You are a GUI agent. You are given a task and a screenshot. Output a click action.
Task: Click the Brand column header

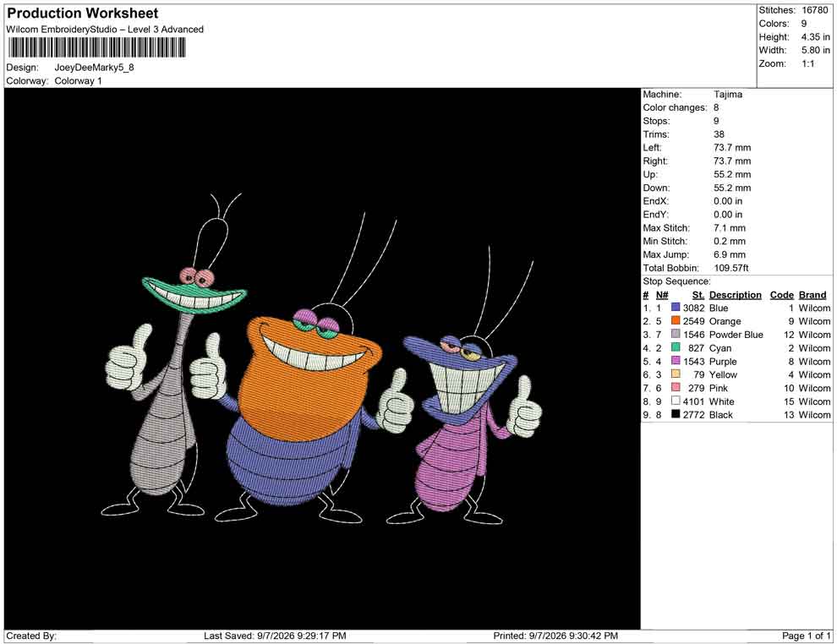click(812, 294)
